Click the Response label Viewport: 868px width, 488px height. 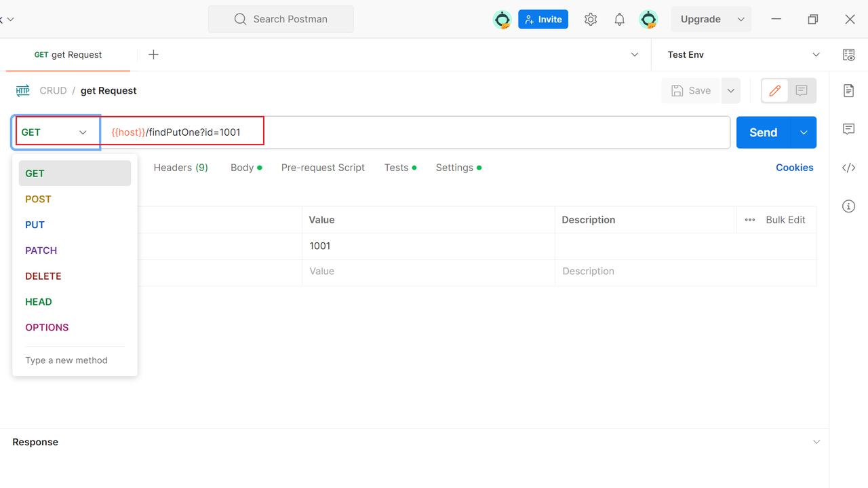(35, 442)
